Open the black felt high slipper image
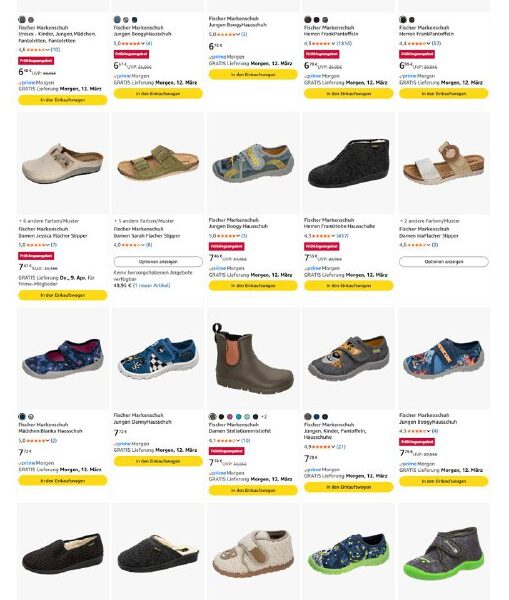509x600 pixels. point(348,163)
